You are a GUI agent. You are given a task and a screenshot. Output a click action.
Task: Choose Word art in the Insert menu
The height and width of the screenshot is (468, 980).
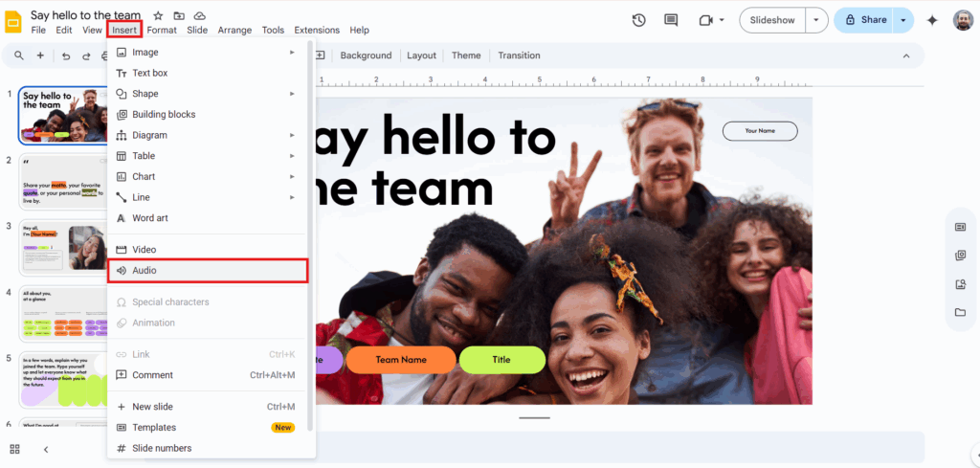(x=150, y=218)
